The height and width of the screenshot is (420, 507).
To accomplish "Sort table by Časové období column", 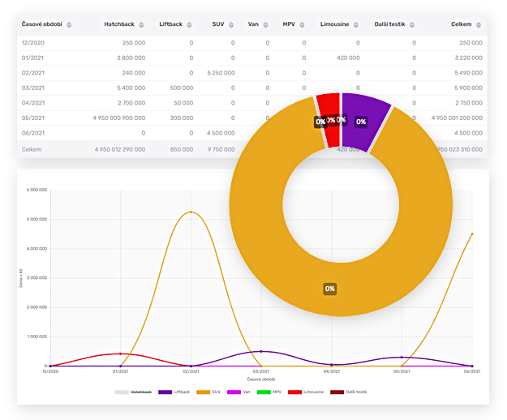I will coord(69,24).
